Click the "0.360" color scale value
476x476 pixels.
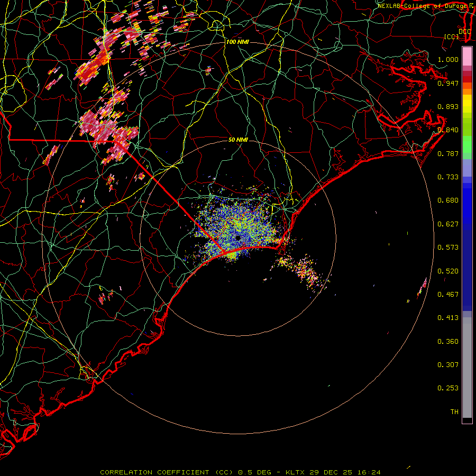click(x=448, y=342)
